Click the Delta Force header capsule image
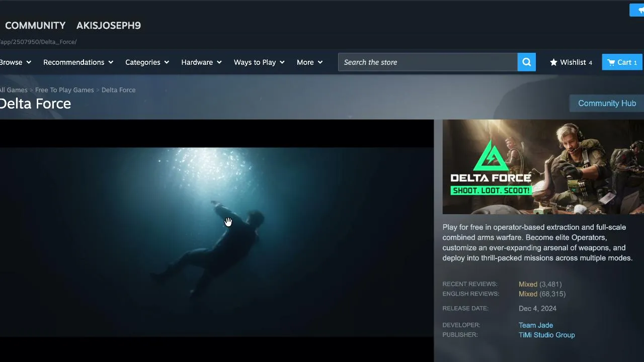 pyautogui.click(x=543, y=167)
